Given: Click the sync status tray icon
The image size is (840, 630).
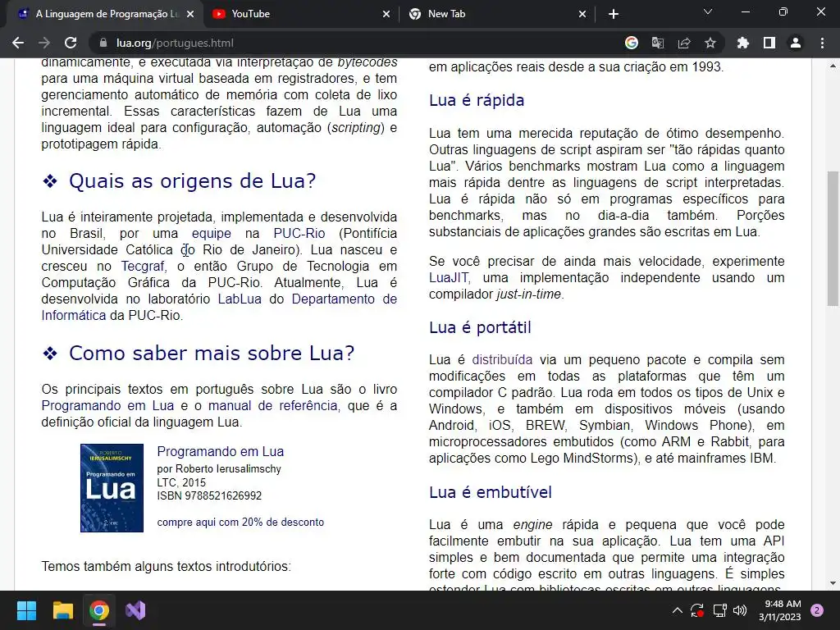Looking at the screenshot, I should click(697, 610).
